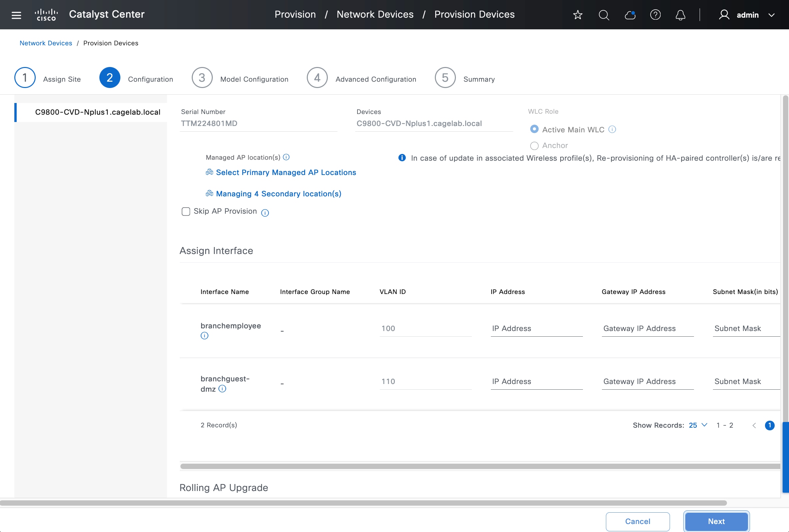Click info icon under branchemployee interface
This screenshot has height=532, width=789.
click(x=204, y=336)
